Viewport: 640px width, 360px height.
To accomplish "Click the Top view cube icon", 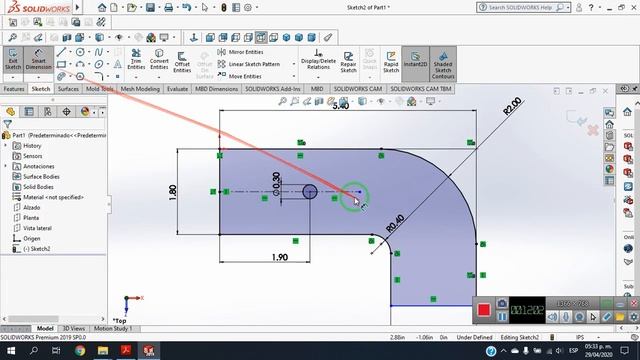I will (x=261, y=38).
